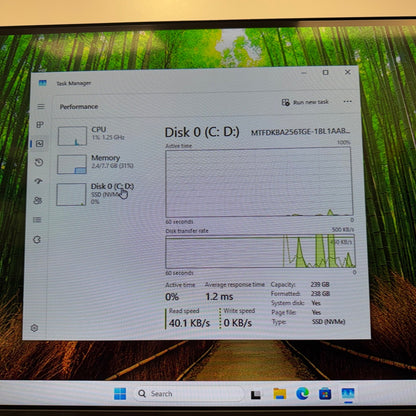Image resolution: width=416 pixels, height=416 pixels.
Task: Click the 0 KB/s write speed value
Action: point(238,323)
